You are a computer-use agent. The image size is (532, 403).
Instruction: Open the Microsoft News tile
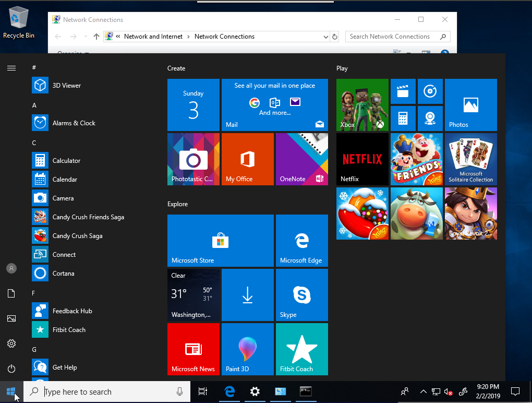point(194,349)
